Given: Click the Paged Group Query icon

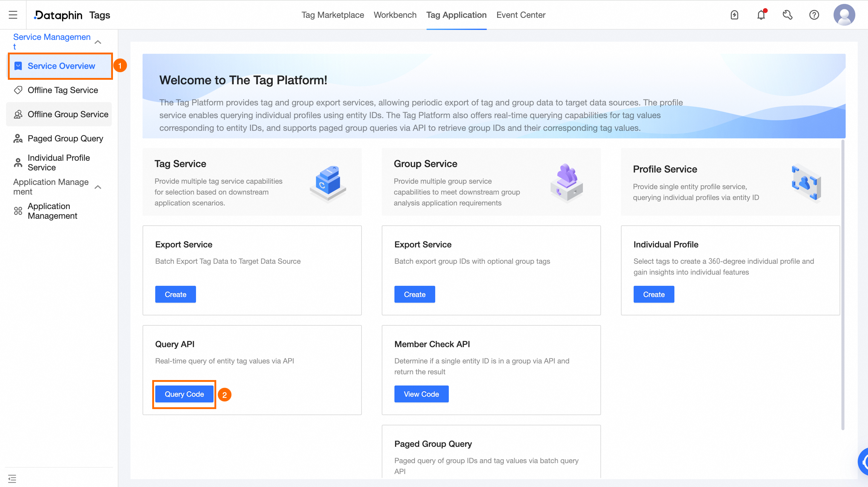Looking at the screenshot, I should (18, 138).
